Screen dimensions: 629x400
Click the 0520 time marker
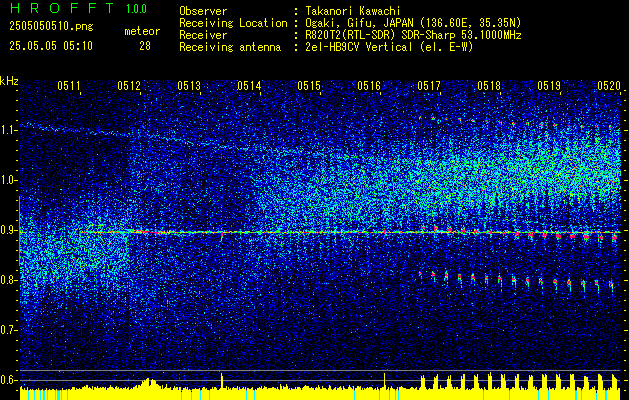point(609,85)
